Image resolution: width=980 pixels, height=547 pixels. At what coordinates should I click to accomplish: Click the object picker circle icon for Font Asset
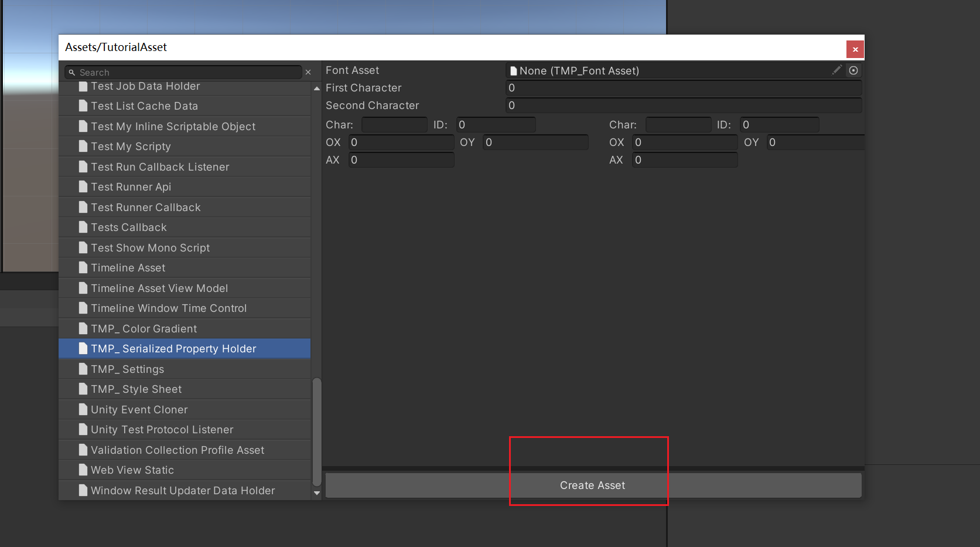(x=853, y=70)
